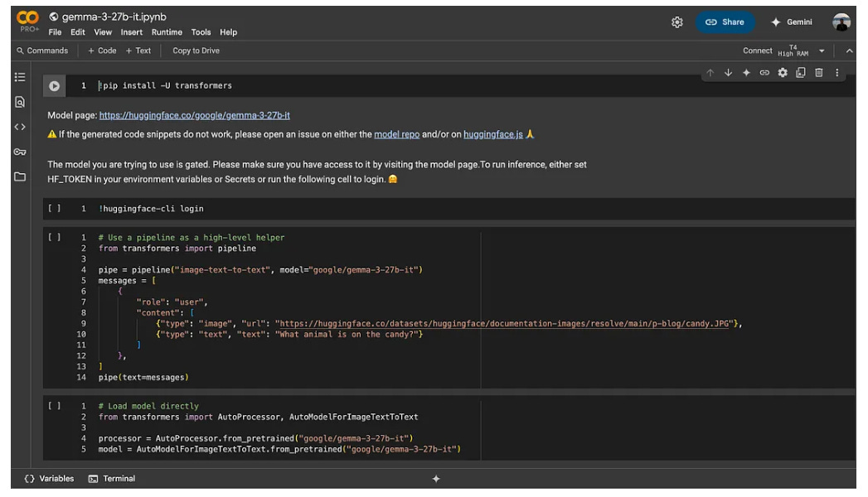868x497 pixels.
Task: Click the "What animal is on the candy?" string
Action: tap(347, 335)
